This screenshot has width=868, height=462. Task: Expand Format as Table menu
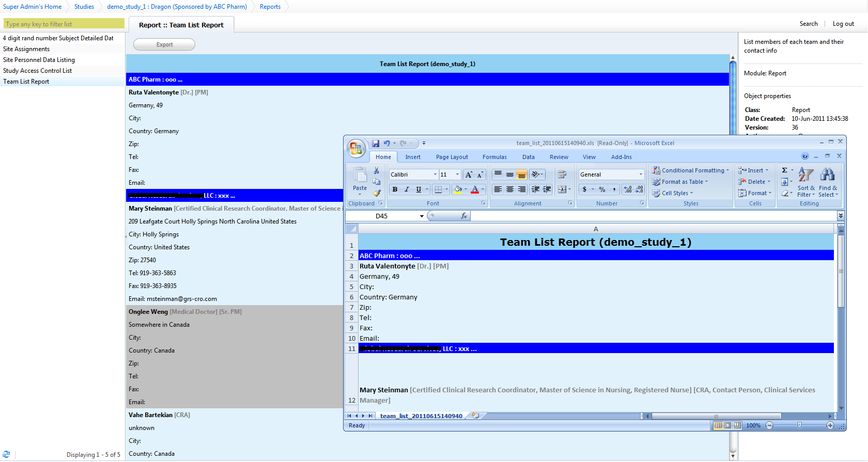680,182
